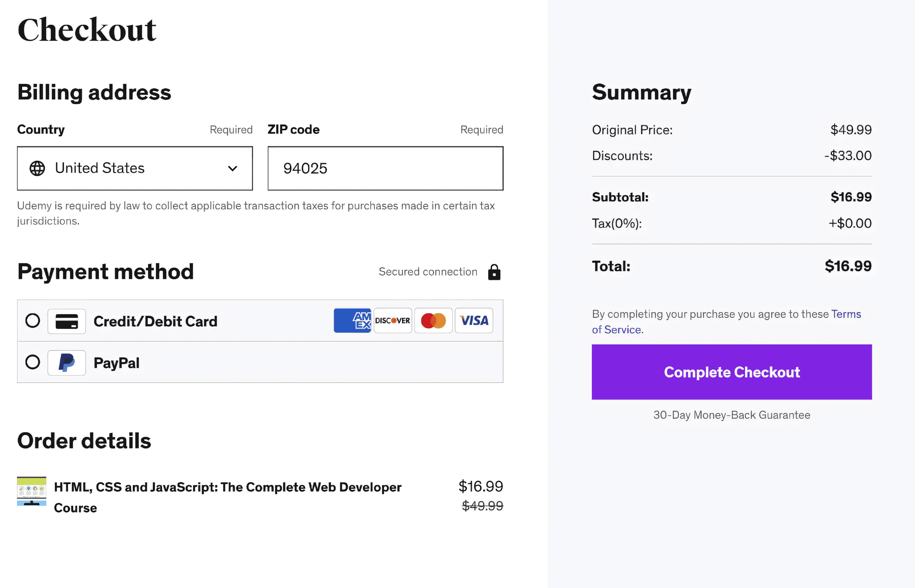The width and height of the screenshot is (915, 588).
Task: Click the web developer course thumbnail
Action: pyautogui.click(x=32, y=491)
